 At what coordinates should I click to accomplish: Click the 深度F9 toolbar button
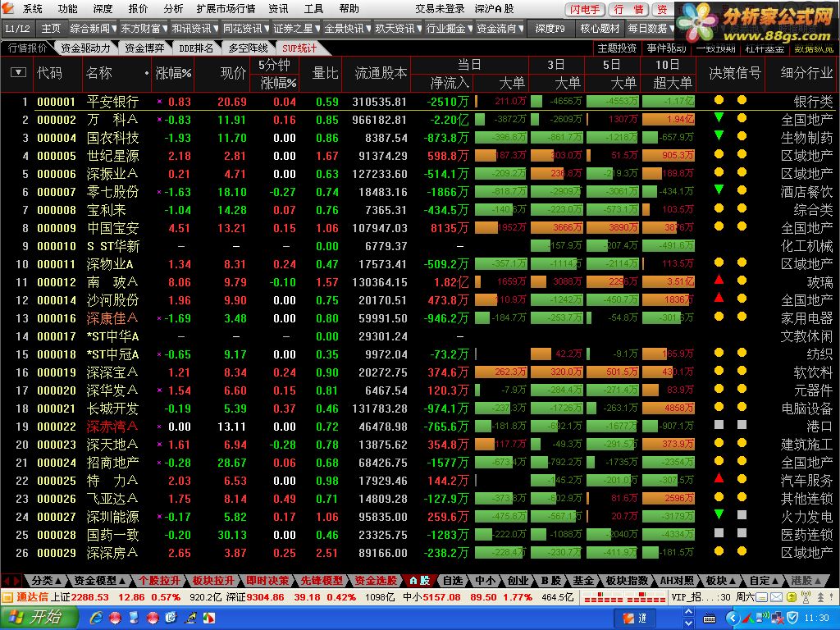[x=550, y=28]
